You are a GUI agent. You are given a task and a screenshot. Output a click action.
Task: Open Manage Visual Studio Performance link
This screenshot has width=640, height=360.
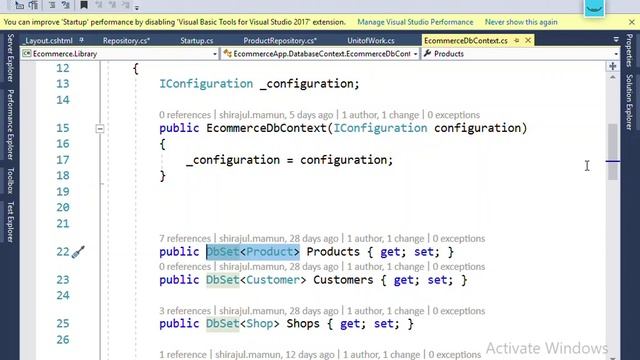pos(415,22)
